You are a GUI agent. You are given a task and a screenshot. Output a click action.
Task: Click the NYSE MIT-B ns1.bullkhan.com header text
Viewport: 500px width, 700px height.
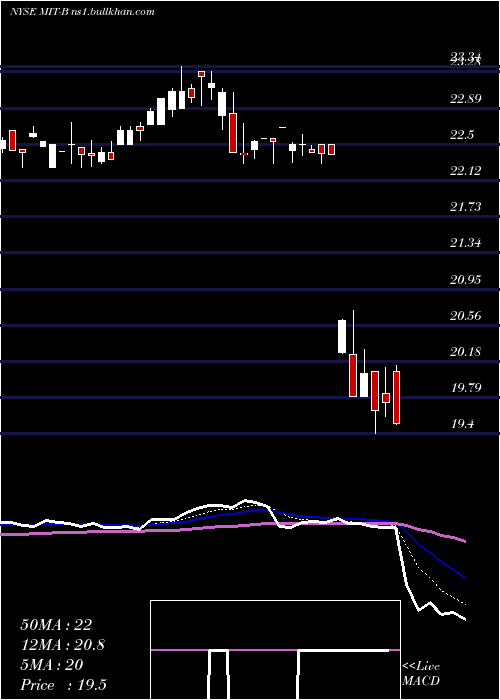pos(83,12)
